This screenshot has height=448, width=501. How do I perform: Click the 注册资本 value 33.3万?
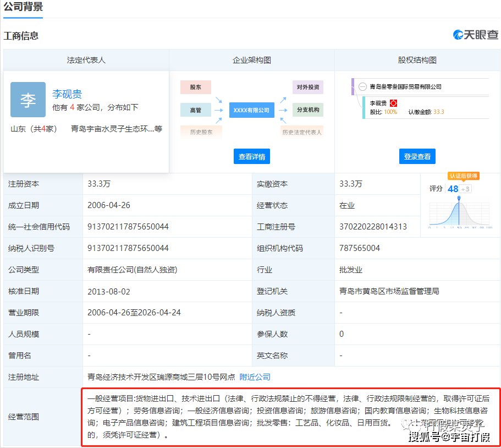click(99, 184)
